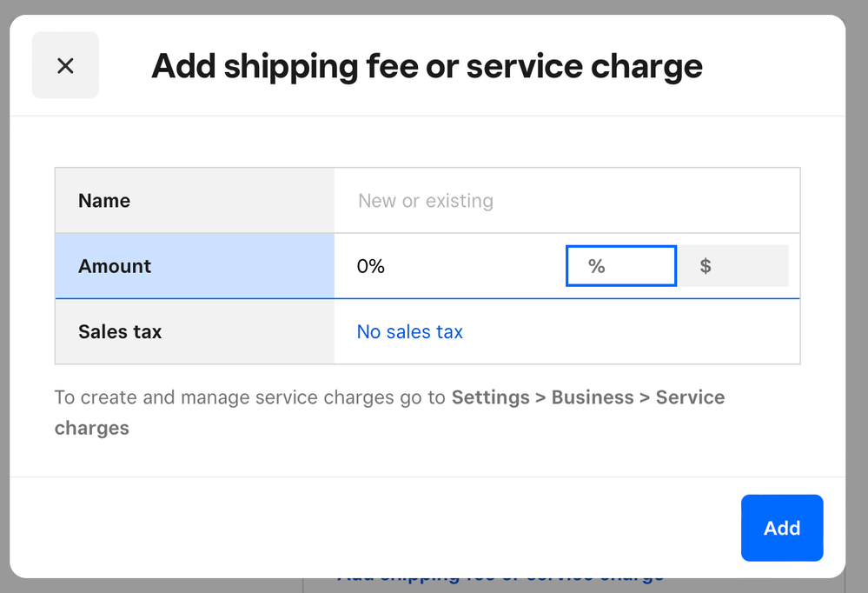This screenshot has width=868, height=593.
Task: Click the word Business in helper text
Action: tap(593, 397)
